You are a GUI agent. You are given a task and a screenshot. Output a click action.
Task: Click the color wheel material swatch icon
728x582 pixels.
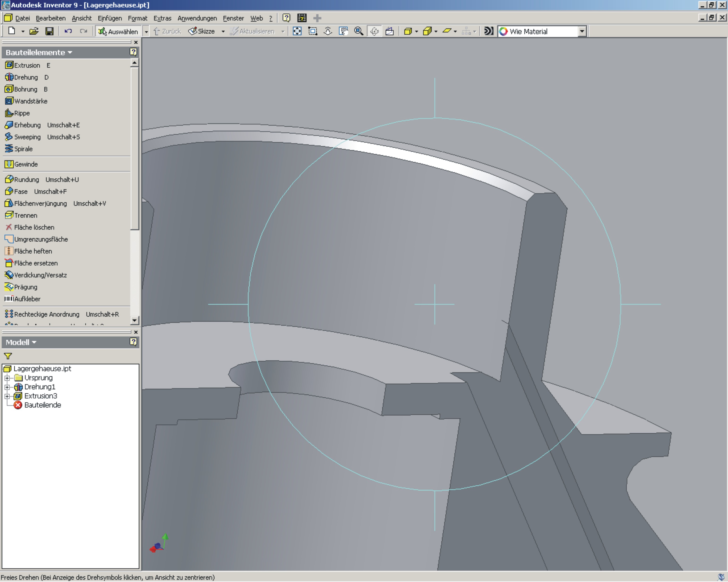(x=503, y=31)
